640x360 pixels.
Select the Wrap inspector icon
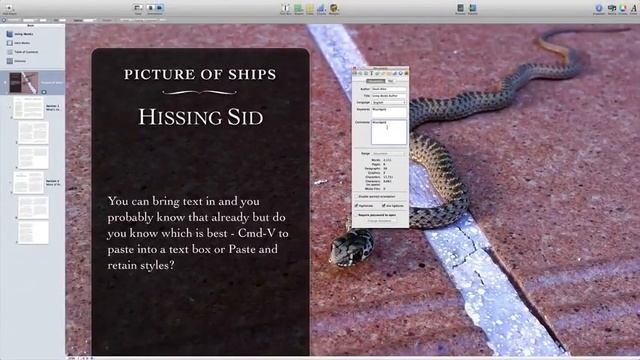coord(366,73)
